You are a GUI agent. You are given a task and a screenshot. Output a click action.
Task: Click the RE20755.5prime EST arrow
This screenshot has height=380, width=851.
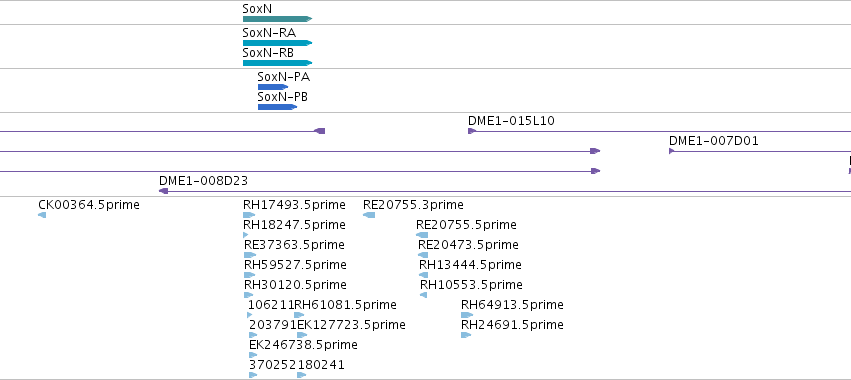(422, 235)
